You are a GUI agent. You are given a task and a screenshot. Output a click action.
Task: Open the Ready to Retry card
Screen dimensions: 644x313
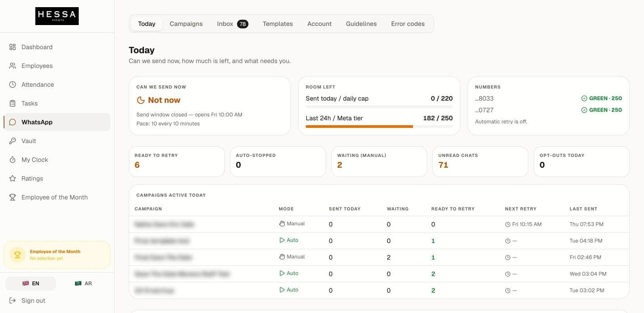[177, 161]
